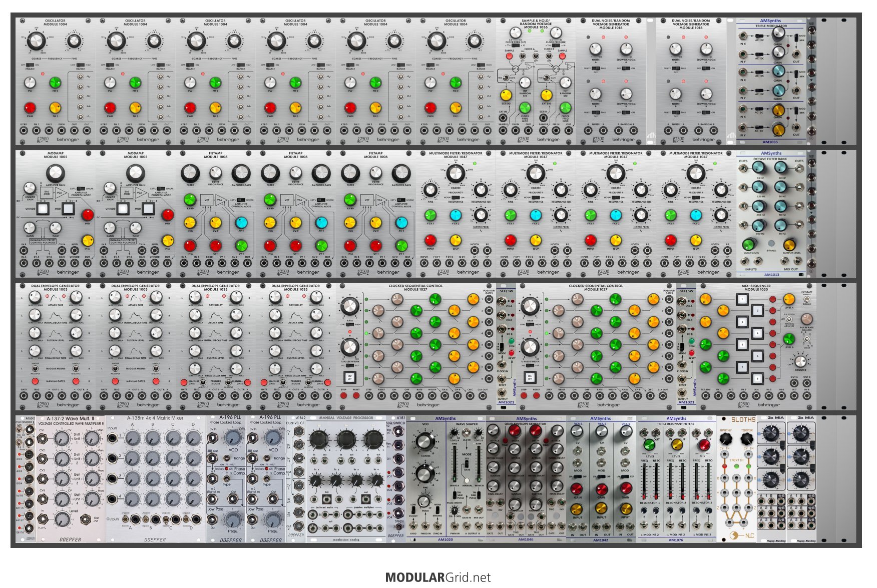
Task: Click the 'MIX-SEQUENCER MODULE 1050' title
Action: click(756, 288)
